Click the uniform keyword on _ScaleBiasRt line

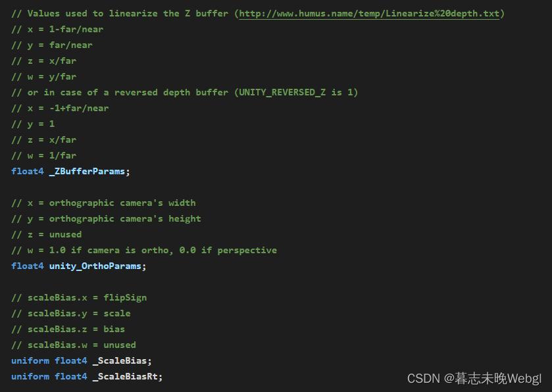point(30,376)
